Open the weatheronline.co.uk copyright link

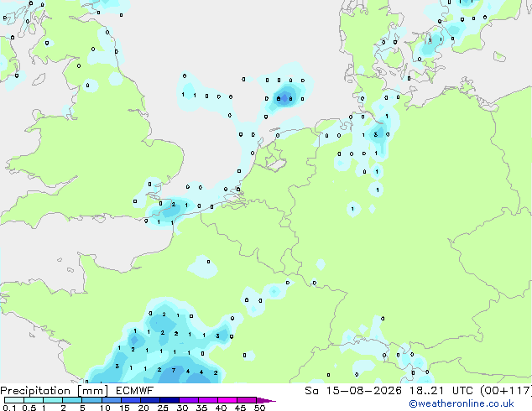pyautogui.click(x=462, y=403)
